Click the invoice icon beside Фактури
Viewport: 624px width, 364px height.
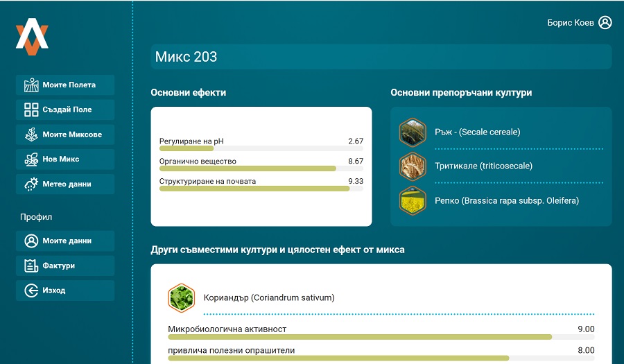(31, 266)
